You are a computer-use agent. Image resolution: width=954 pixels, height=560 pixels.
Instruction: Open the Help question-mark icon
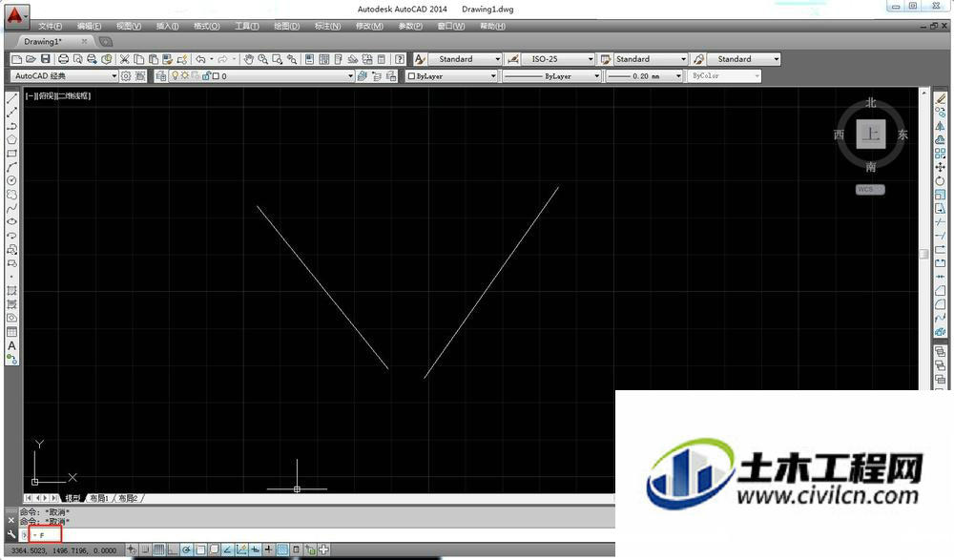point(400,59)
